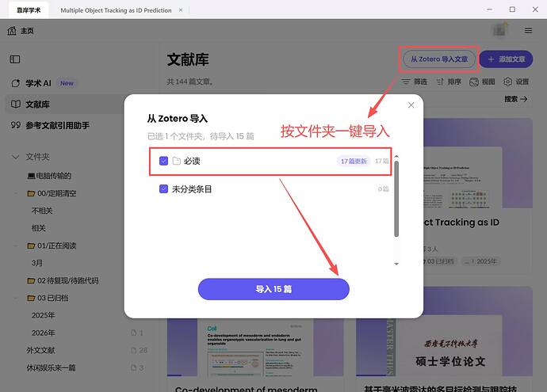This screenshot has height=392, width=547.
Task: Click the 17 篇更新 badge
Action: (x=354, y=161)
